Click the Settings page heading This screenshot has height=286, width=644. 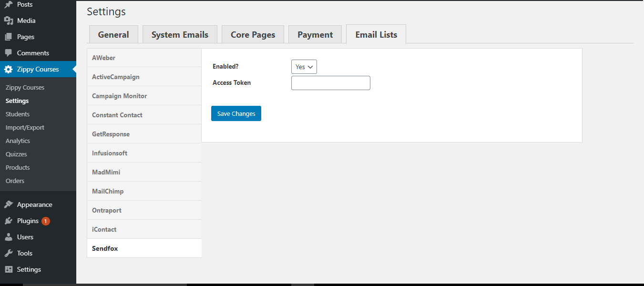pos(106,11)
